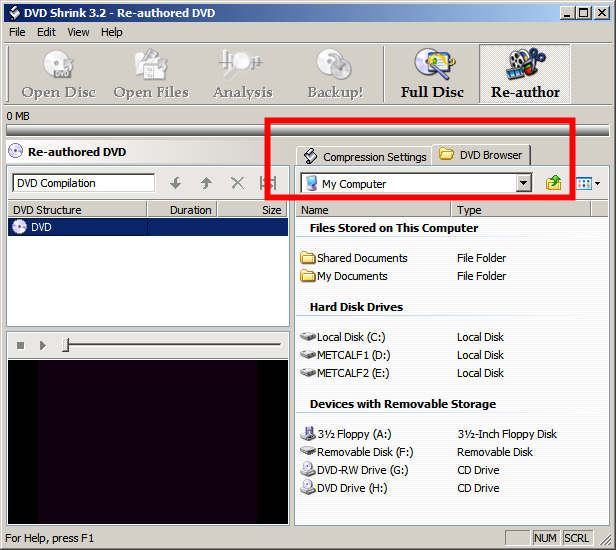Stop preview playback
The image size is (616, 550).
pos(20,345)
